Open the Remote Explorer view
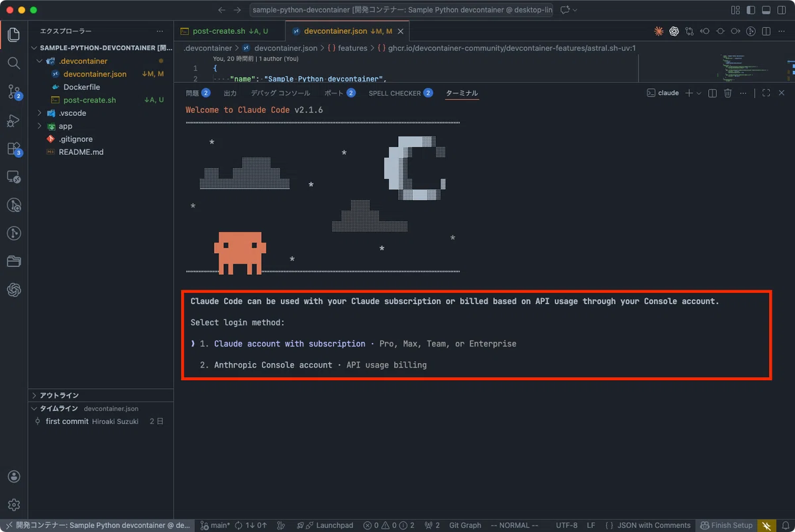Image resolution: width=795 pixels, height=532 pixels. [x=14, y=178]
